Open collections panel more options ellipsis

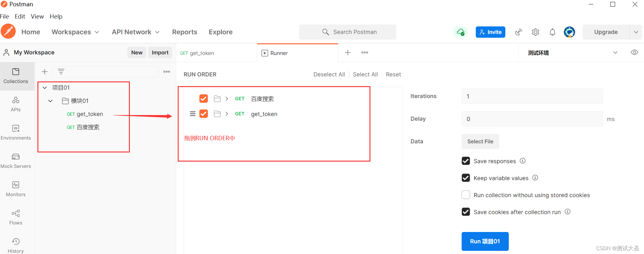click(167, 72)
